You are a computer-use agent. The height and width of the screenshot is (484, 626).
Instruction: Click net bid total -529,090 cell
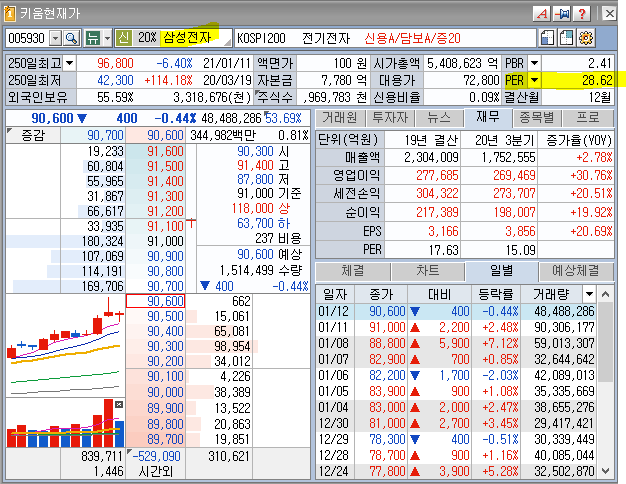click(x=156, y=456)
